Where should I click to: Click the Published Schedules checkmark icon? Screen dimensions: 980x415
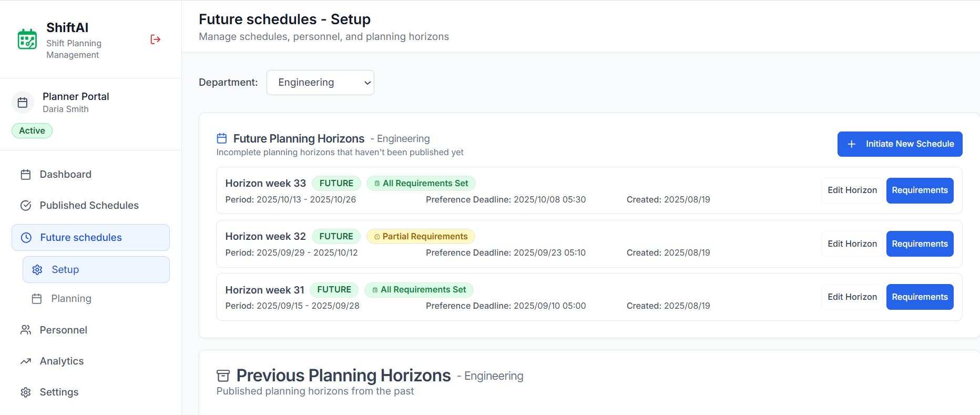[x=26, y=206]
